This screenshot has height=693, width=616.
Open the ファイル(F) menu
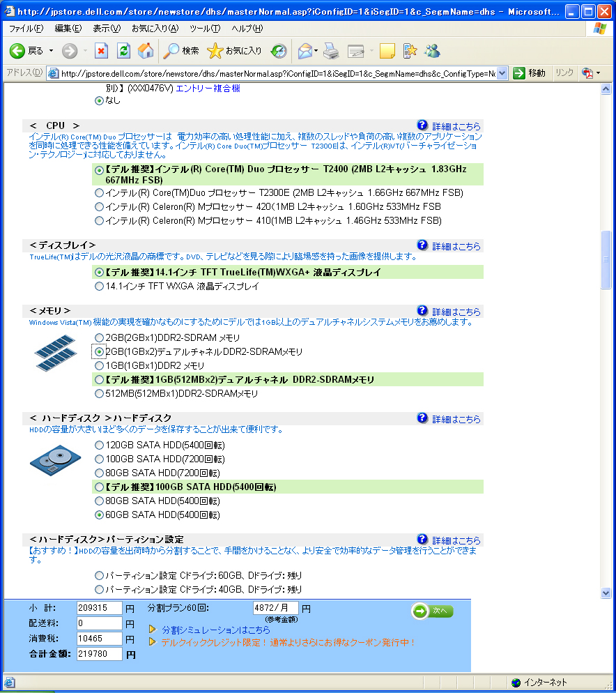26,29
